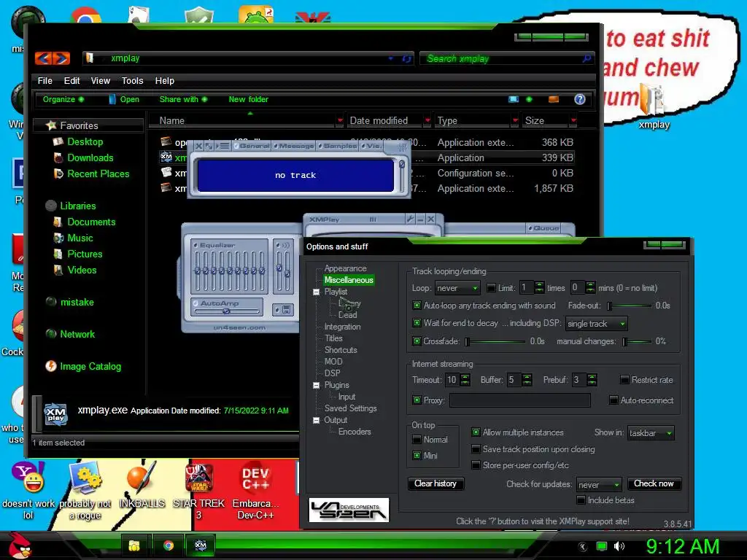Image resolution: width=747 pixels, height=560 pixels.
Task: Click the un4seen developments logo
Action: 349,510
